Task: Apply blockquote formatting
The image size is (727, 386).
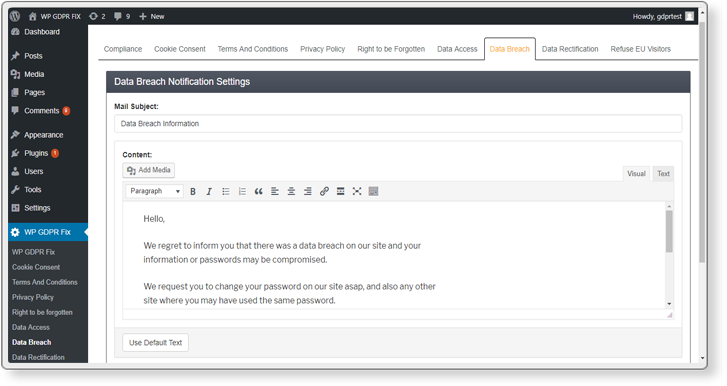Action: click(259, 191)
